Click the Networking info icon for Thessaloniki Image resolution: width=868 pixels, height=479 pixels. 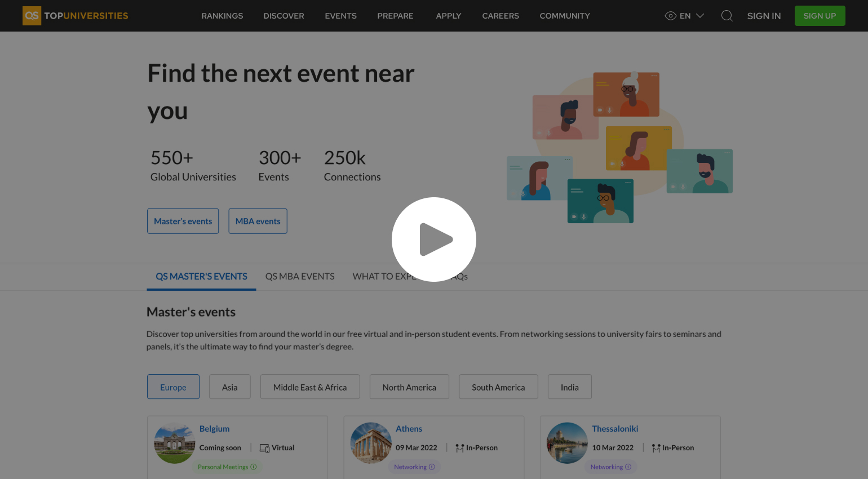coord(628,467)
